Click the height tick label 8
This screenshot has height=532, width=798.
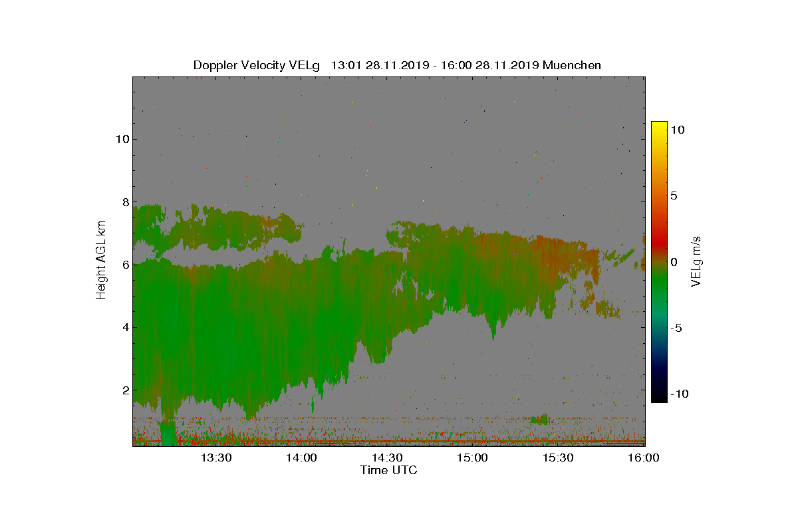pos(124,202)
